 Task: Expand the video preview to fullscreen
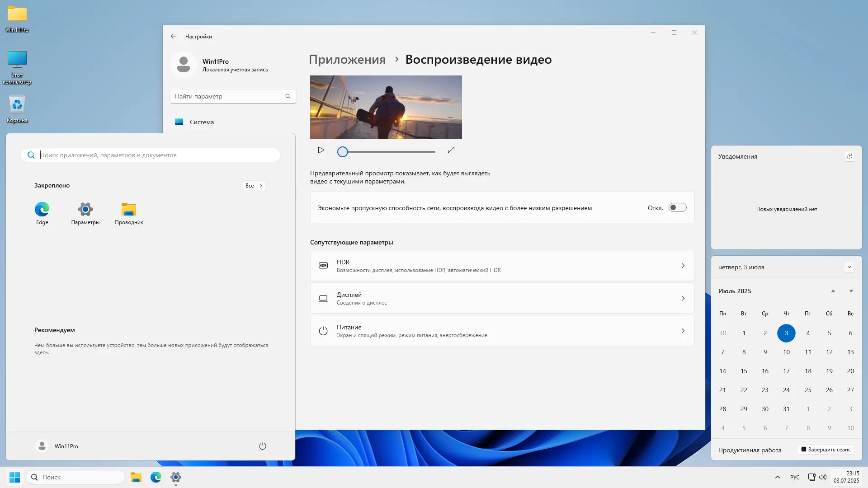click(x=451, y=150)
